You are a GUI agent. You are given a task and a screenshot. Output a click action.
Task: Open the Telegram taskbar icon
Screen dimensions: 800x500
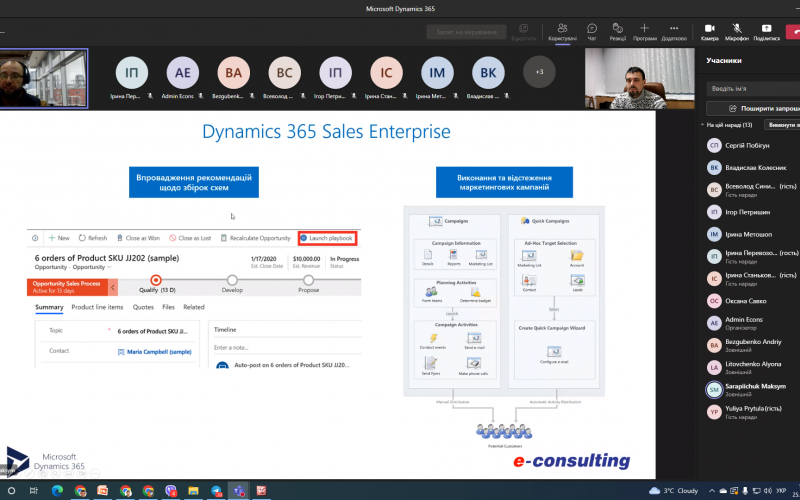coord(216,491)
